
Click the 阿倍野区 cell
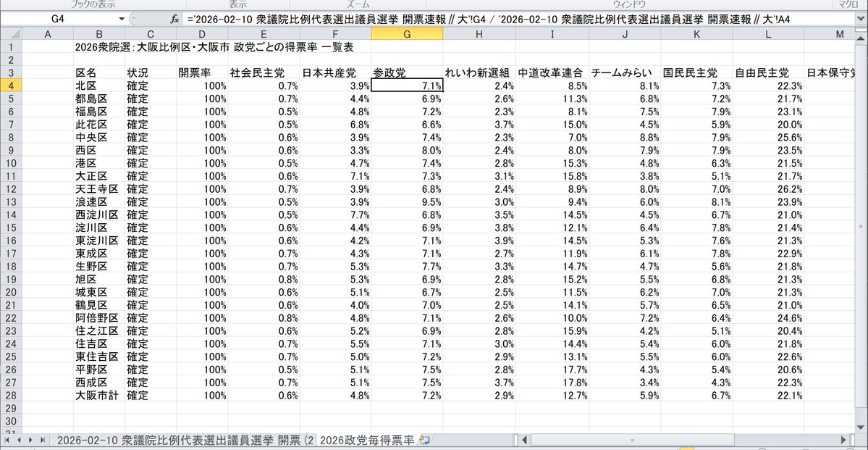point(98,318)
